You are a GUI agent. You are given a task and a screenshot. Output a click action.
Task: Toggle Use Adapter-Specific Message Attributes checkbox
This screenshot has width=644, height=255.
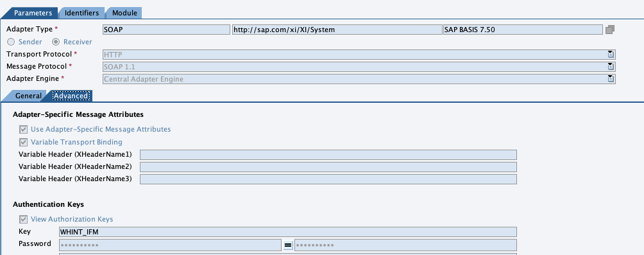23,130
